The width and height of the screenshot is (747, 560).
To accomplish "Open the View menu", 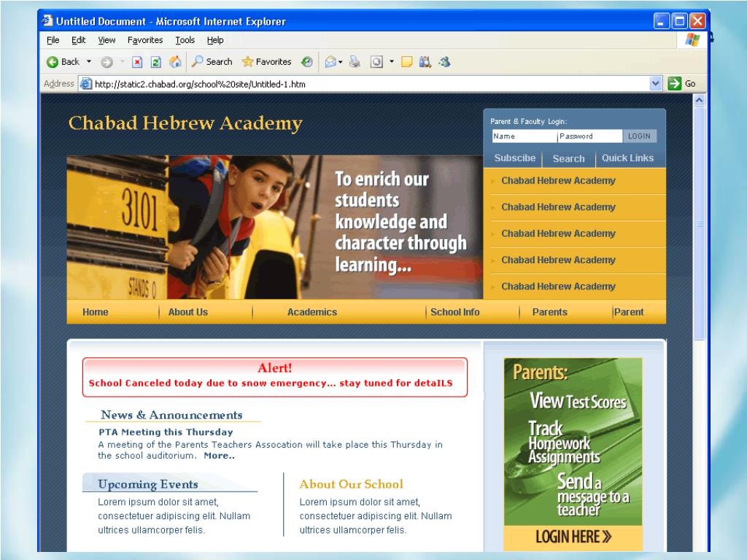I will coord(107,41).
